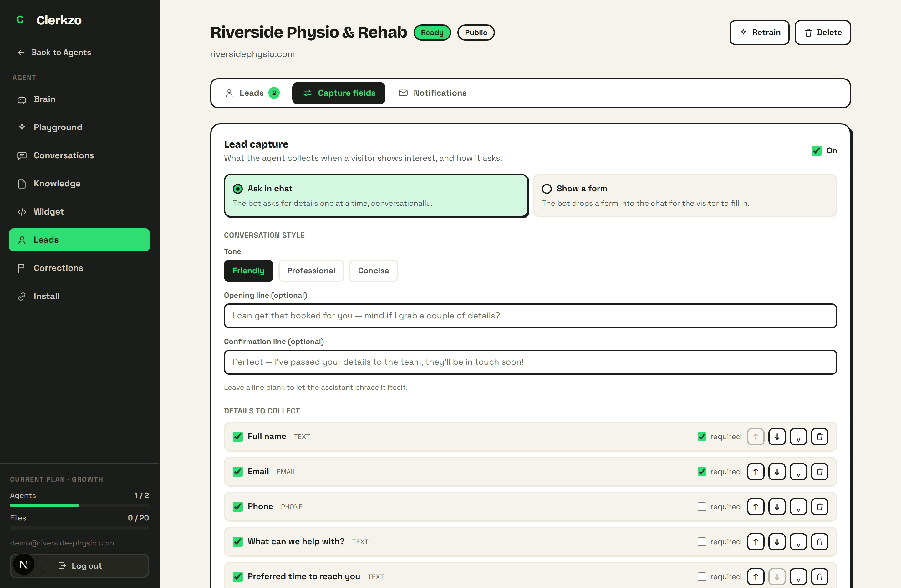Switch to the Leads tab

coord(252,93)
